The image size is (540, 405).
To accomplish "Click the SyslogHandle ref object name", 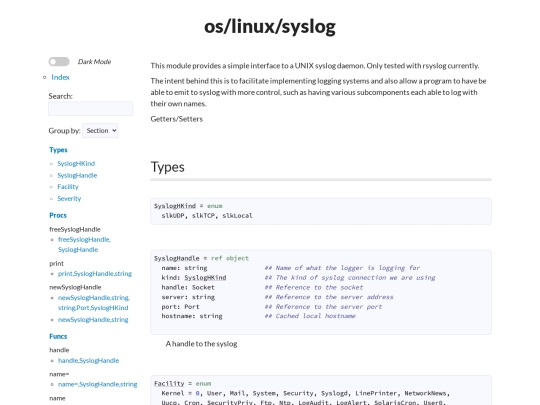I will 177,258.
